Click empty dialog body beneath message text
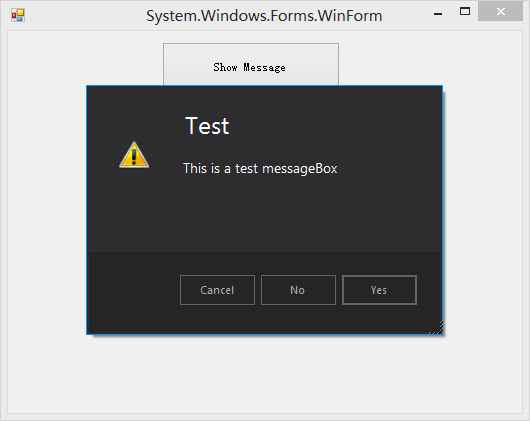Image resolution: width=530 pixels, height=421 pixels. (x=264, y=213)
